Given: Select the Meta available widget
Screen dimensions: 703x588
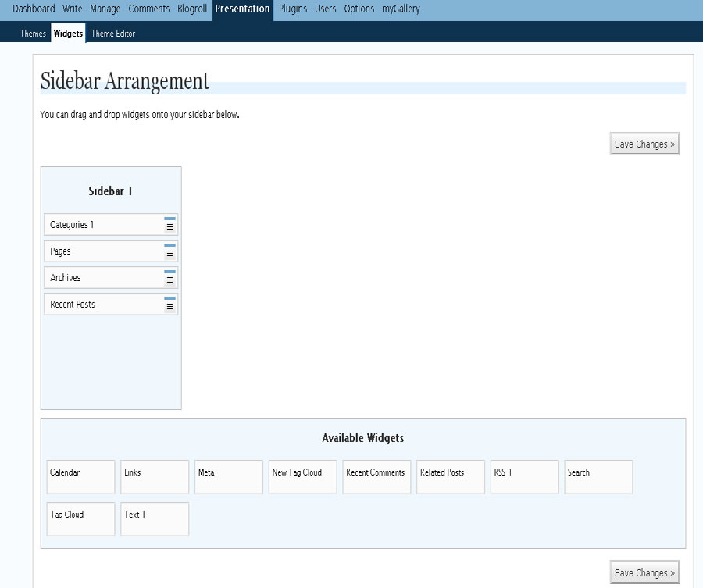Looking at the screenshot, I should (x=229, y=477).
